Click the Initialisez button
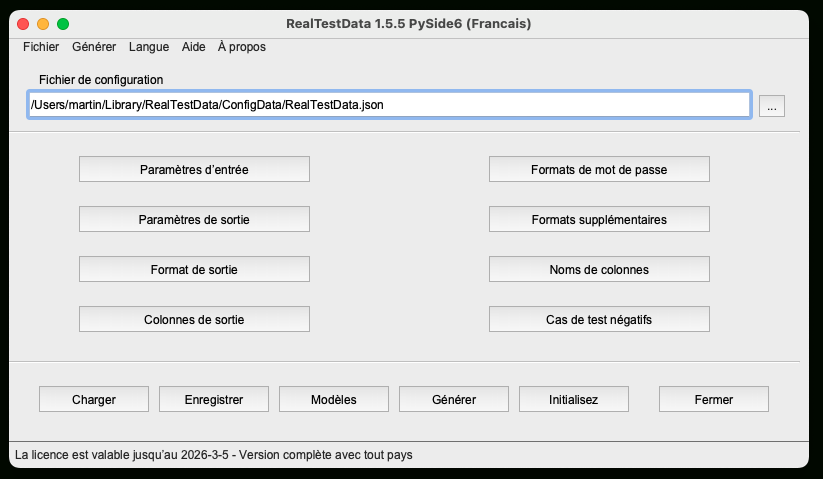The image size is (823, 479). click(574, 399)
